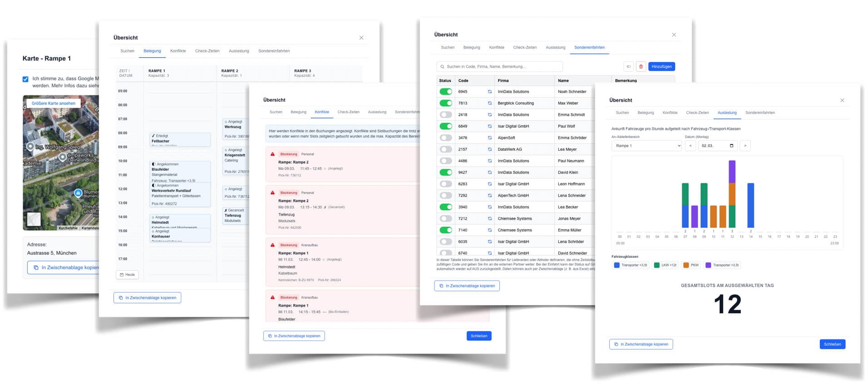
Task: Enable status toggle for Emma Schmidt
Action: (x=446, y=115)
